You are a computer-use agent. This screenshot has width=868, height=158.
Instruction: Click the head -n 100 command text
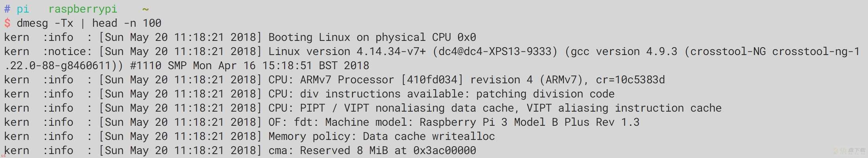coord(127,23)
